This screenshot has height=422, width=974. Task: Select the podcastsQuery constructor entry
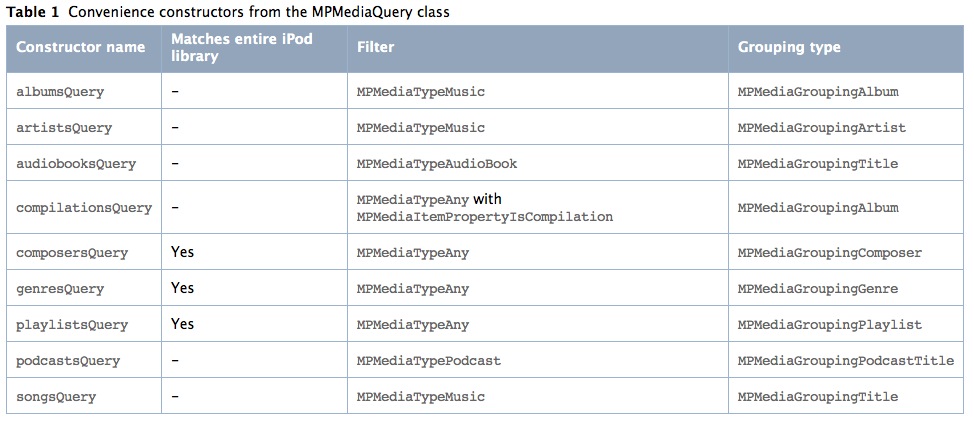pos(68,361)
